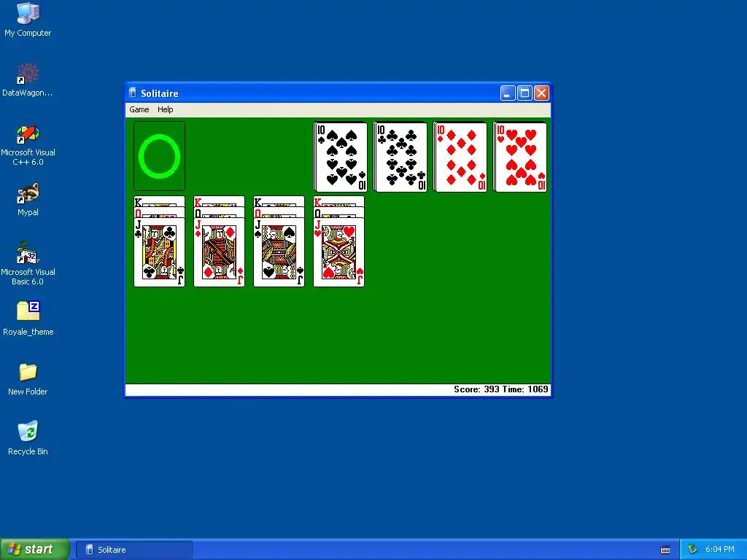Image resolution: width=747 pixels, height=560 pixels.
Task: Select the DataWagon desktop shortcut
Action: pyautogui.click(x=28, y=80)
